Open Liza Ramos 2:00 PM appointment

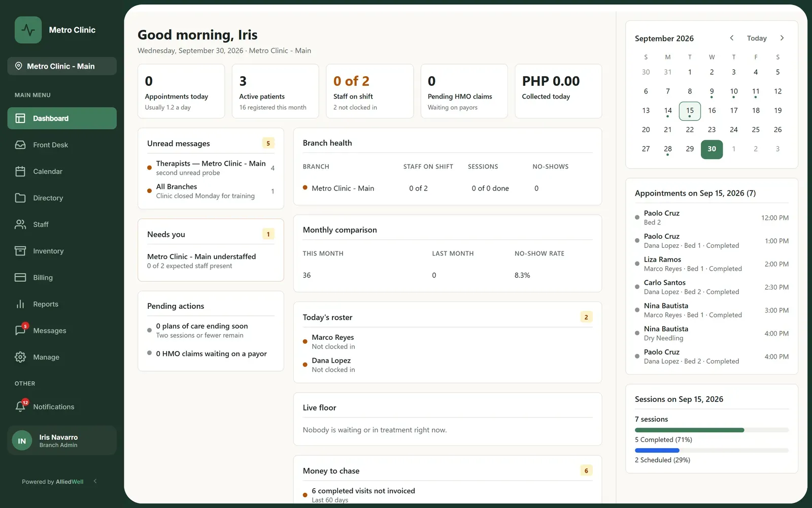coord(712,264)
